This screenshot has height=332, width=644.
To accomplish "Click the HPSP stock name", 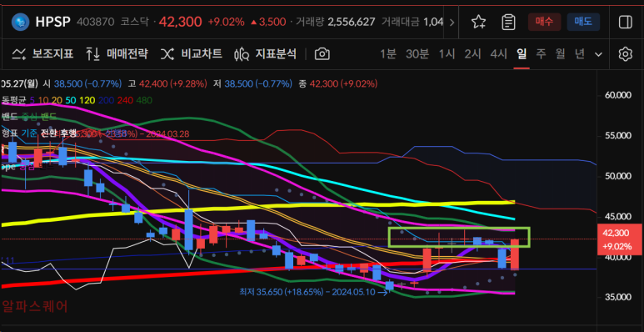I will pyautogui.click(x=53, y=22).
